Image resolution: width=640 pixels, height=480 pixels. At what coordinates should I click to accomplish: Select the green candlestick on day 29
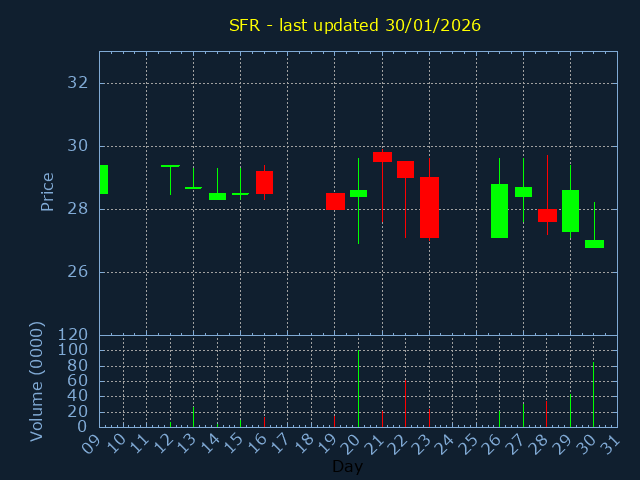click(x=570, y=211)
